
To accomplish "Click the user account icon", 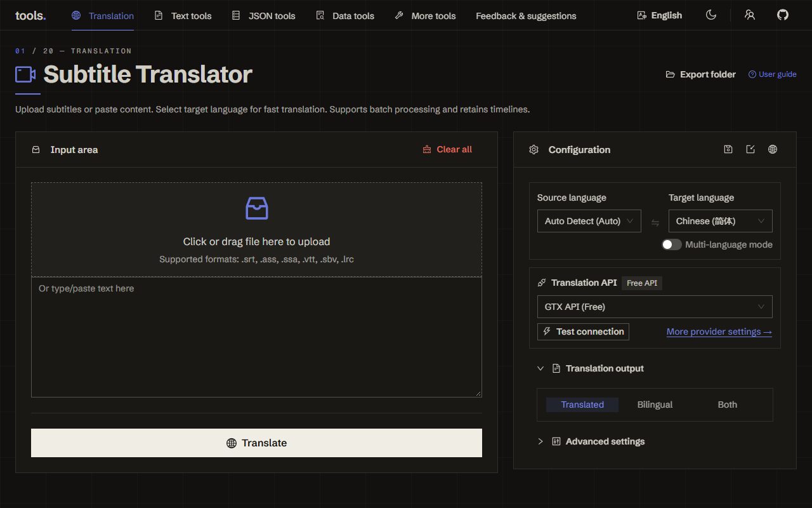I will pos(750,15).
